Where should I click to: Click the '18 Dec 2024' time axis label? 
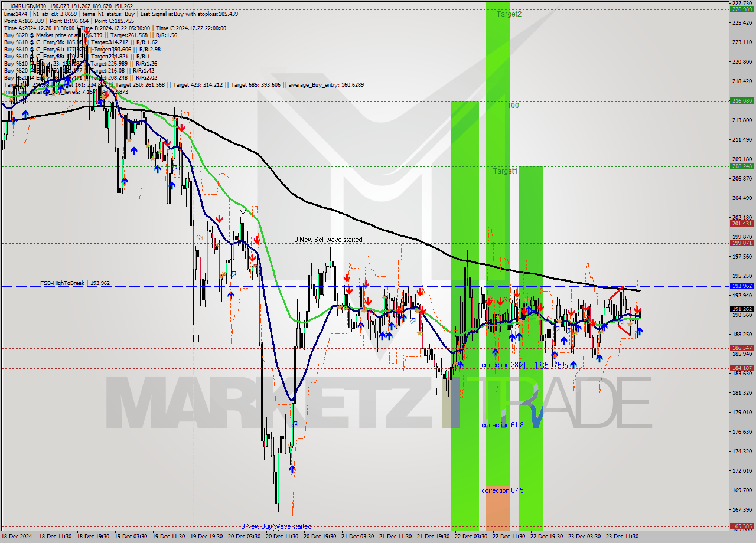pyautogui.click(x=17, y=537)
